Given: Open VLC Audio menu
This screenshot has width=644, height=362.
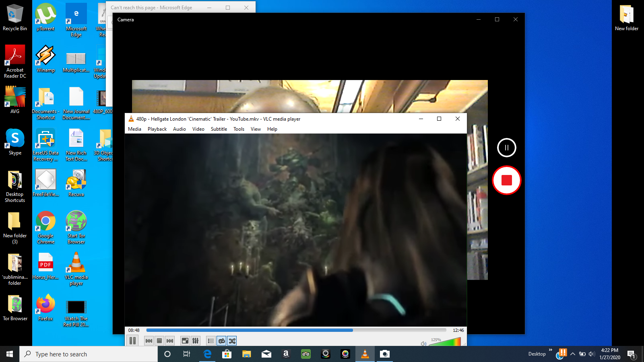Looking at the screenshot, I should [x=180, y=129].
